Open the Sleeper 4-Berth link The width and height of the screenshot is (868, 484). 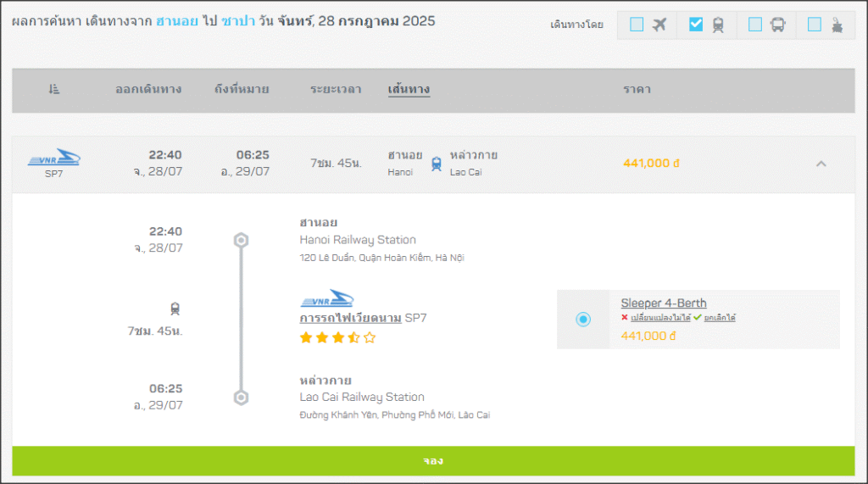coord(663,303)
